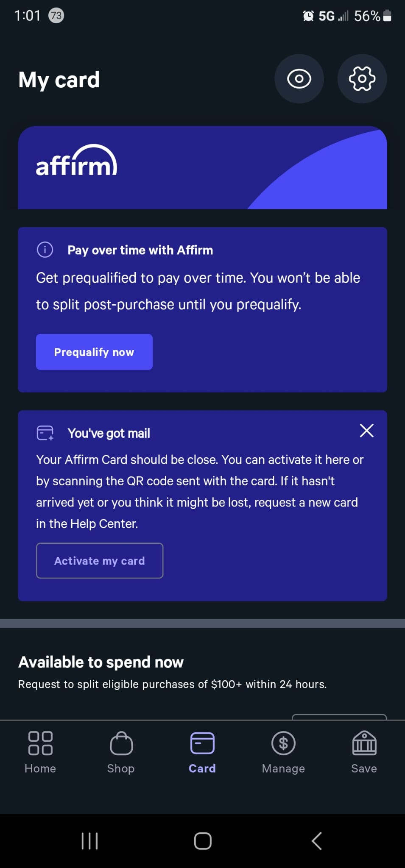Tap the battery indicator in status bar
This screenshot has height=868, width=405.
tap(387, 16)
